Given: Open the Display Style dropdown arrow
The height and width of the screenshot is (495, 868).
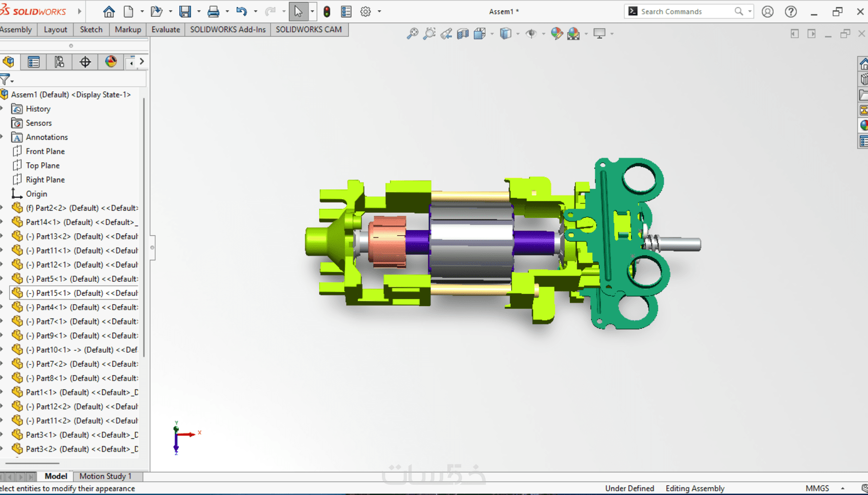Looking at the screenshot, I should pos(518,34).
